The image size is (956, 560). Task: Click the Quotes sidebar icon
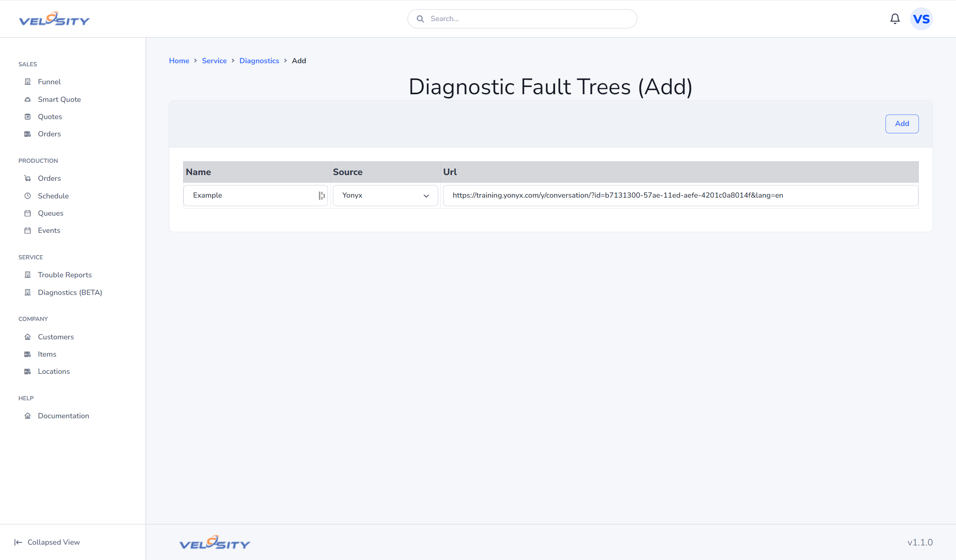(28, 116)
